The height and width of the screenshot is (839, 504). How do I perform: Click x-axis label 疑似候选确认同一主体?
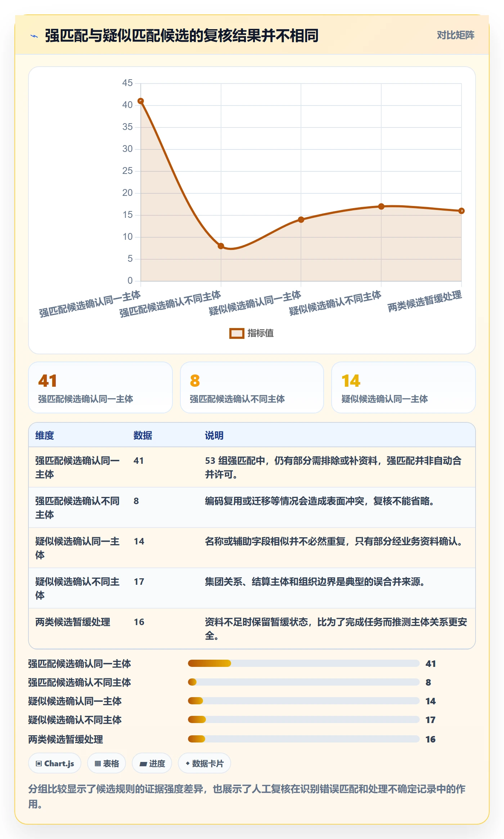pos(255,303)
